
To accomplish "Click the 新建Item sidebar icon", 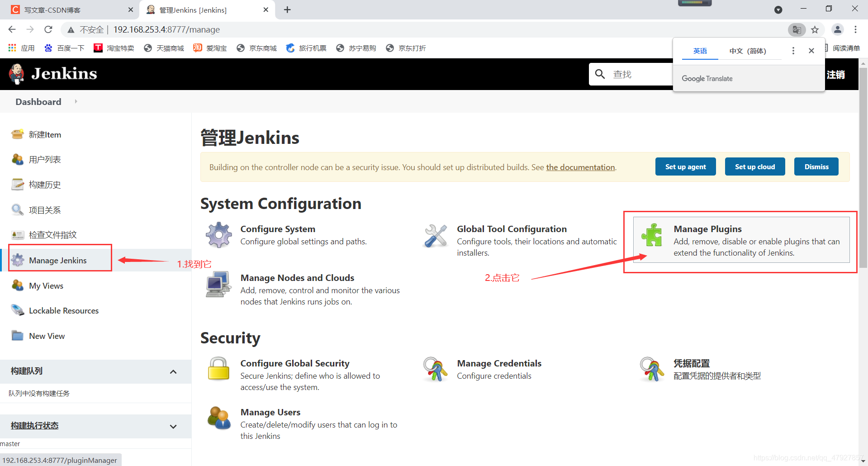I will [18, 134].
